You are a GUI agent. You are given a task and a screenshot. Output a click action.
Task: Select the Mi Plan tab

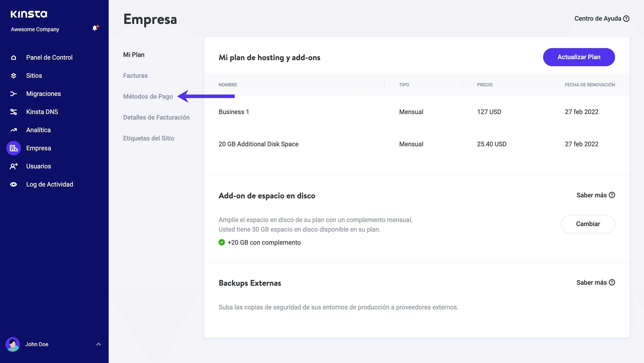(134, 55)
